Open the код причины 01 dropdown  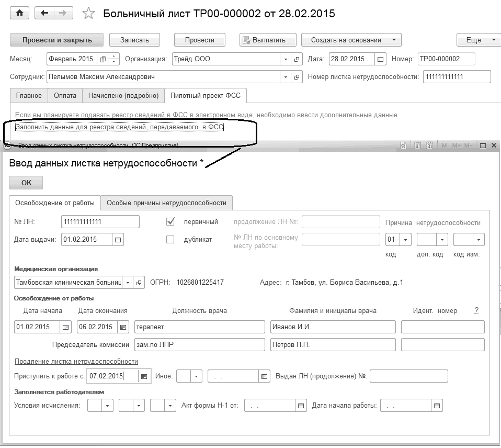pyautogui.click(x=405, y=240)
